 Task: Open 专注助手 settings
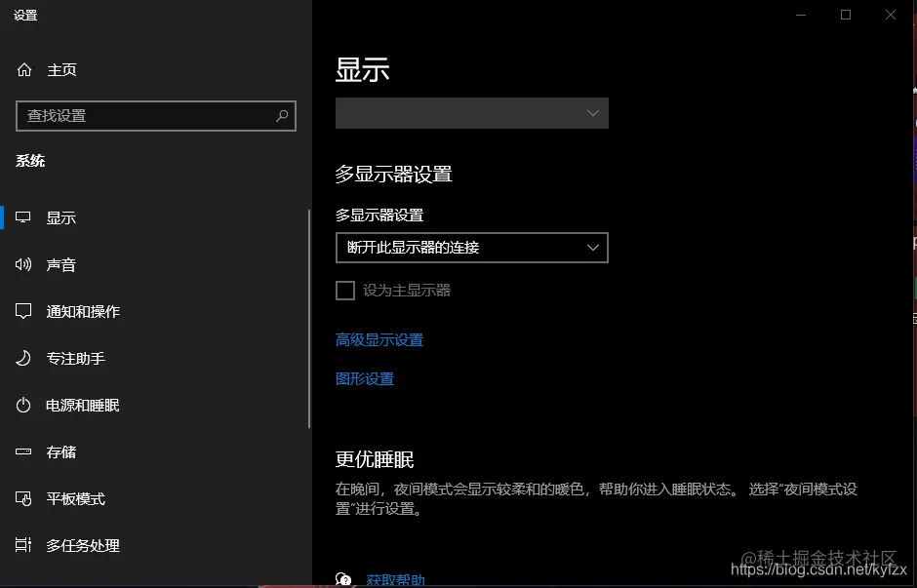(76, 358)
